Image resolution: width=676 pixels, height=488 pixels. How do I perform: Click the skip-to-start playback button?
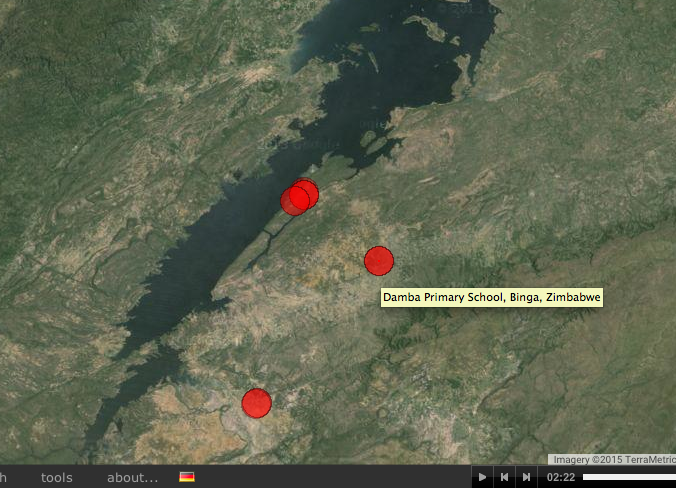(505, 477)
